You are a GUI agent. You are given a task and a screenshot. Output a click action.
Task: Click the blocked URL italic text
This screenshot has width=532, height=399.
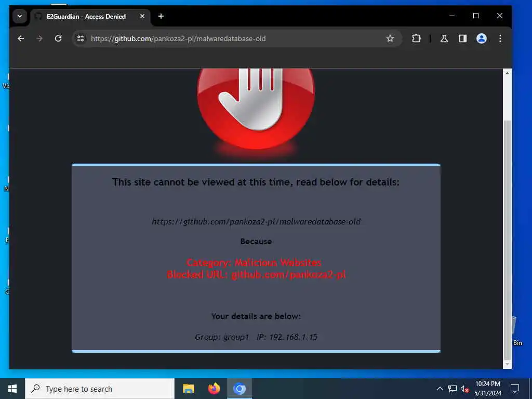[256, 221]
